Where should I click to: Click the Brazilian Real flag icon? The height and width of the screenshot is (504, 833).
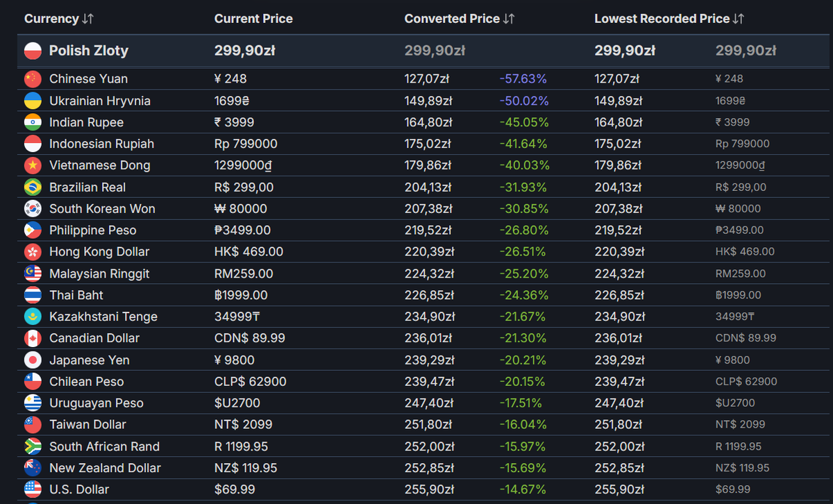point(33,187)
